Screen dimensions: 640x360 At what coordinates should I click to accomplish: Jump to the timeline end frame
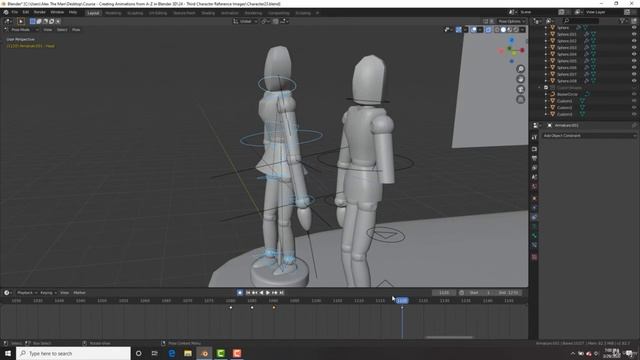point(282,293)
